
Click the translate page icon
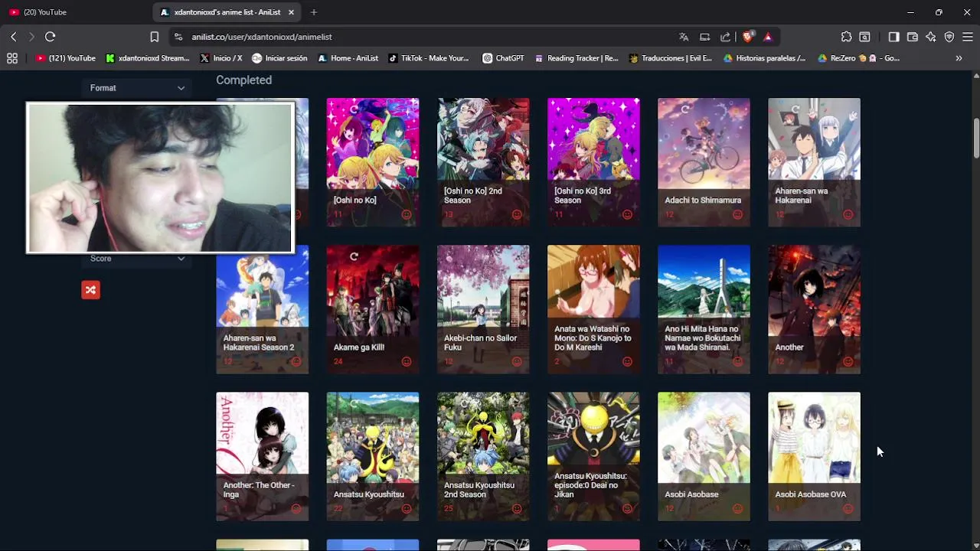tap(684, 37)
